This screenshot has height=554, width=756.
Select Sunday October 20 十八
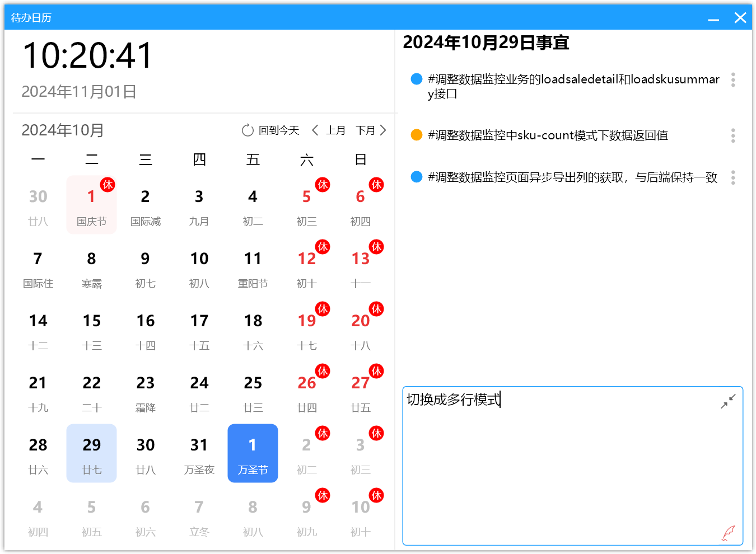[x=361, y=329]
